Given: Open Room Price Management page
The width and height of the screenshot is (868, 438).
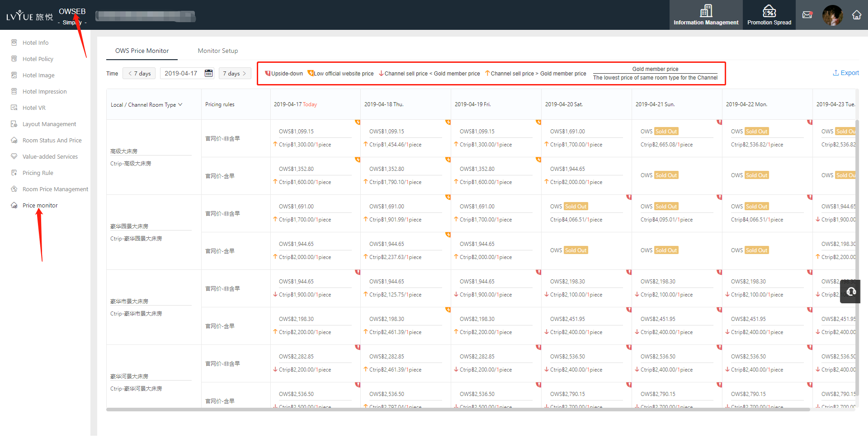Looking at the screenshot, I should 55,189.
